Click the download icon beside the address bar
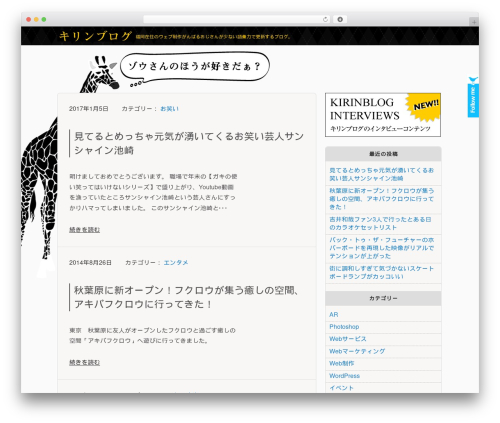Image resolution: width=500 pixels, height=423 pixels. pos(340,19)
